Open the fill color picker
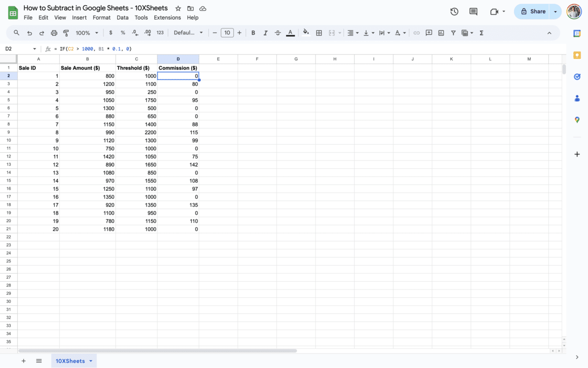Screen dimensions: 588x368 click(306, 32)
